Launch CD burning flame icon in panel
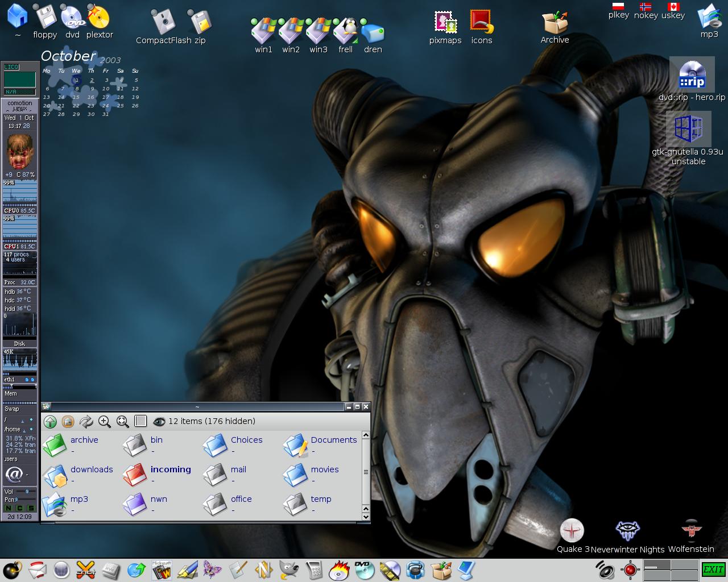 click(x=339, y=569)
